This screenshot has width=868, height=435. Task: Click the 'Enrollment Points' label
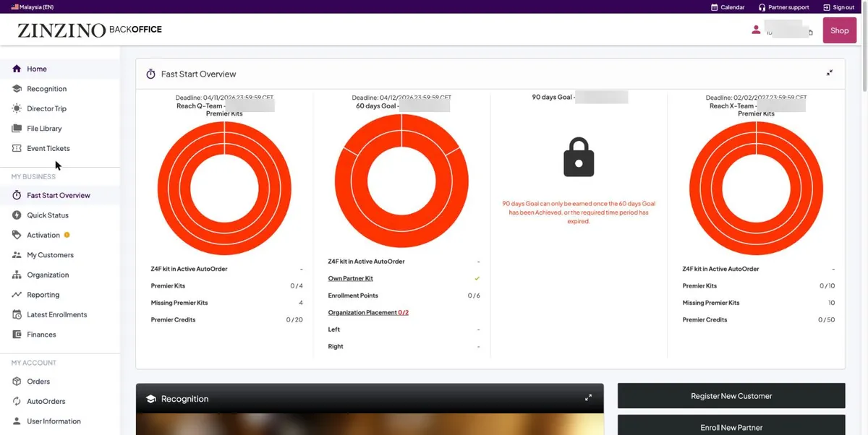click(353, 296)
